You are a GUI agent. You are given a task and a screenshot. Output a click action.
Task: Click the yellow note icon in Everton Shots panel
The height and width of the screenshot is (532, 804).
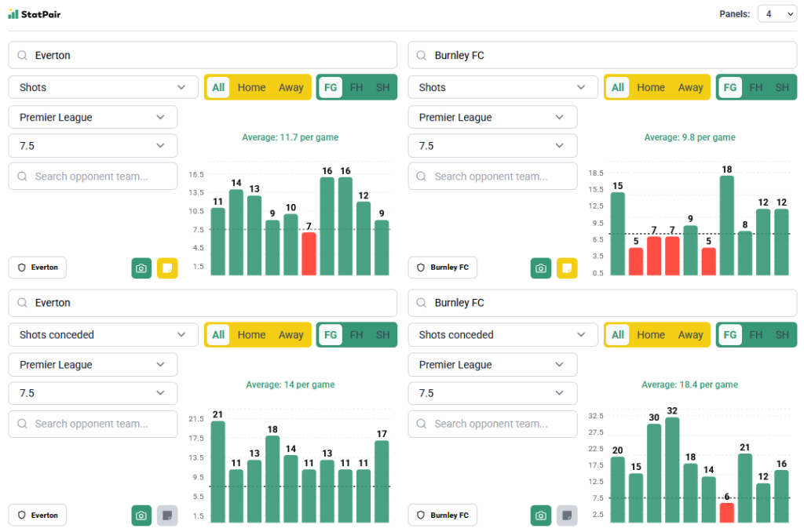pos(167,268)
